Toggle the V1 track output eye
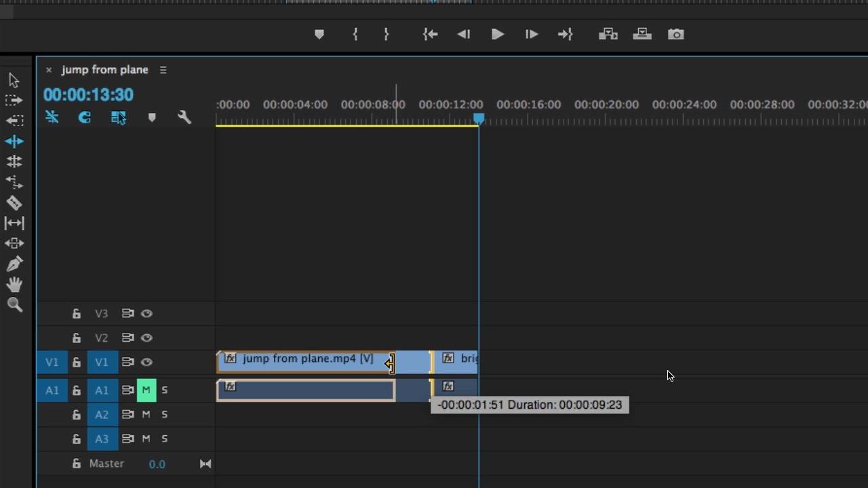868x488 pixels. pyautogui.click(x=146, y=362)
